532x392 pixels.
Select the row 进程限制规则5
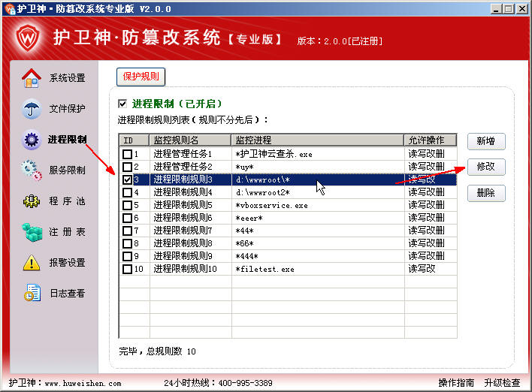coord(288,205)
